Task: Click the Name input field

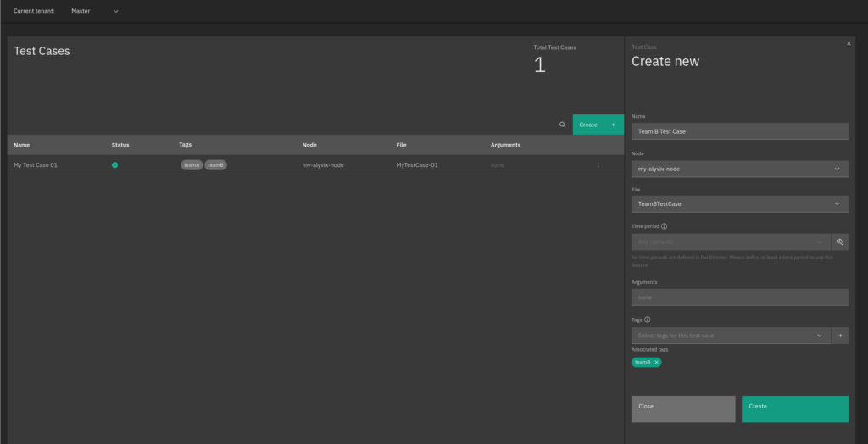Action: point(739,132)
